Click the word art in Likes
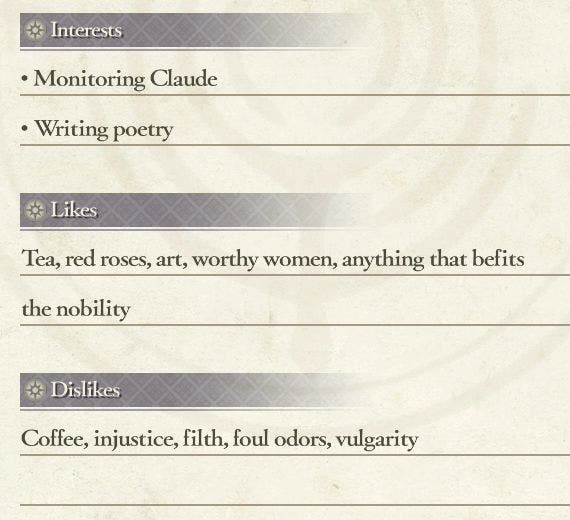 point(172,260)
